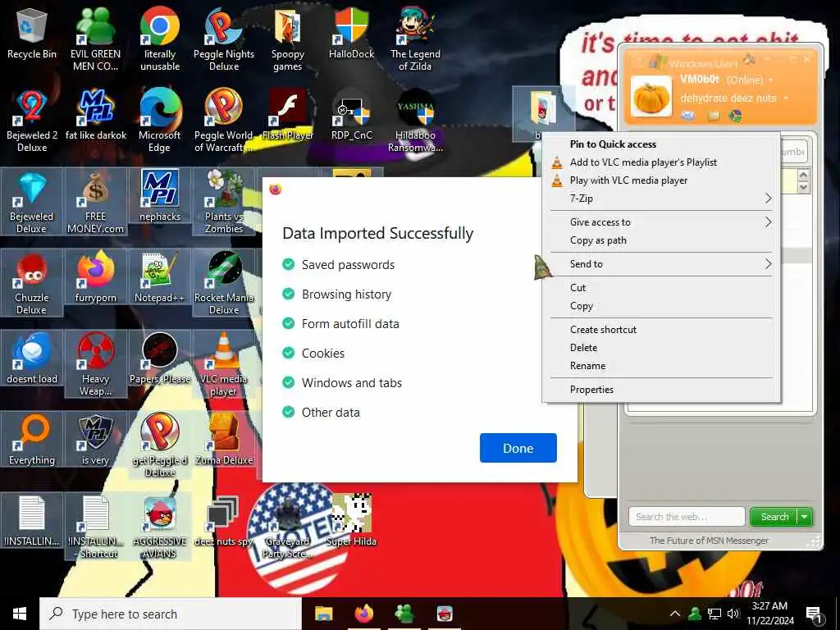Click the green Search button in Messenger
This screenshot has width=840, height=630.
click(x=774, y=517)
